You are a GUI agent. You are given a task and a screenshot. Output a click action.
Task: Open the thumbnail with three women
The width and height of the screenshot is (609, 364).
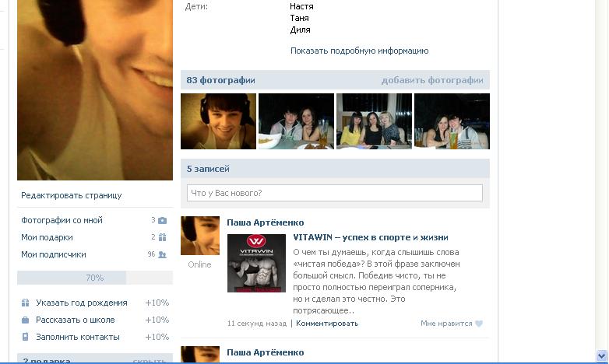(x=374, y=121)
